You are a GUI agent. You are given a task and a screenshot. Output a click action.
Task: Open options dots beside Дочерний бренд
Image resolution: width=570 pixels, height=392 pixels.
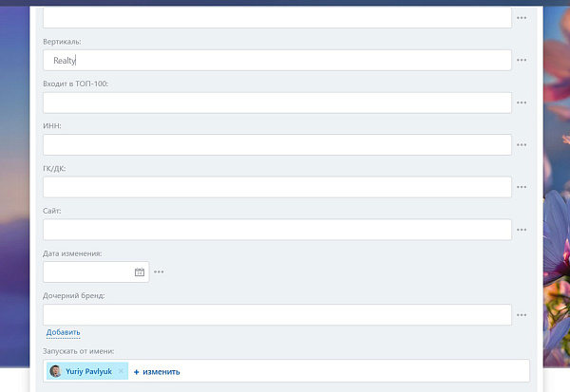pyautogui.click(x=522, y=314)
